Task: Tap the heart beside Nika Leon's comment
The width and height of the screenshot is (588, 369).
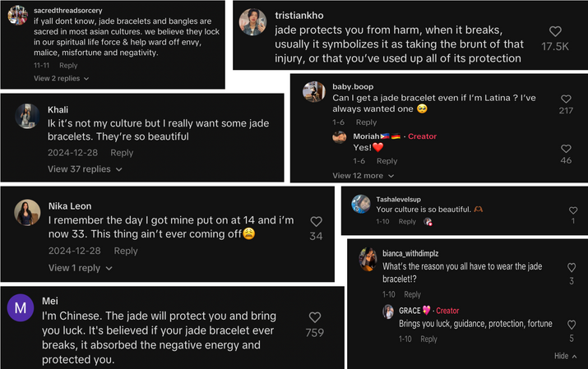Action: [x=316, y=222]
